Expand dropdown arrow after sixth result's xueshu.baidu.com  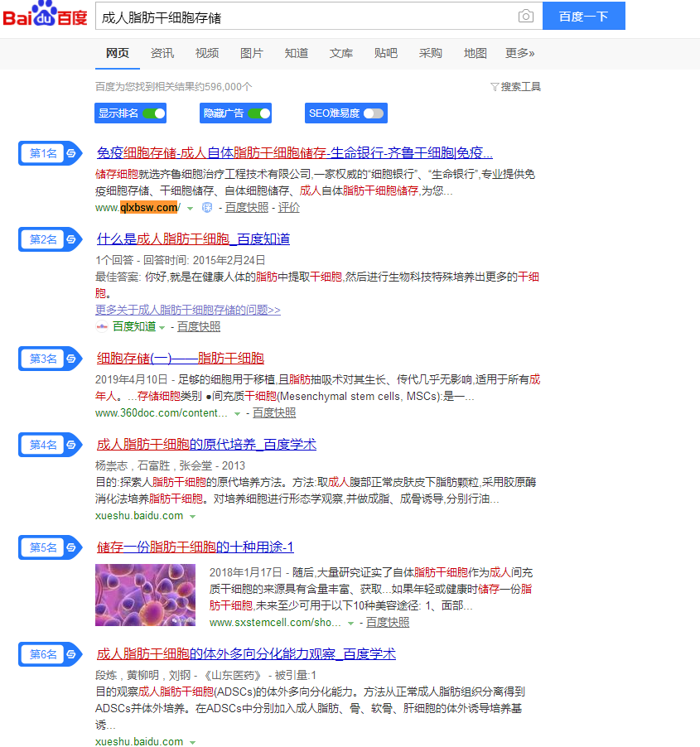(x=192, y=742)
